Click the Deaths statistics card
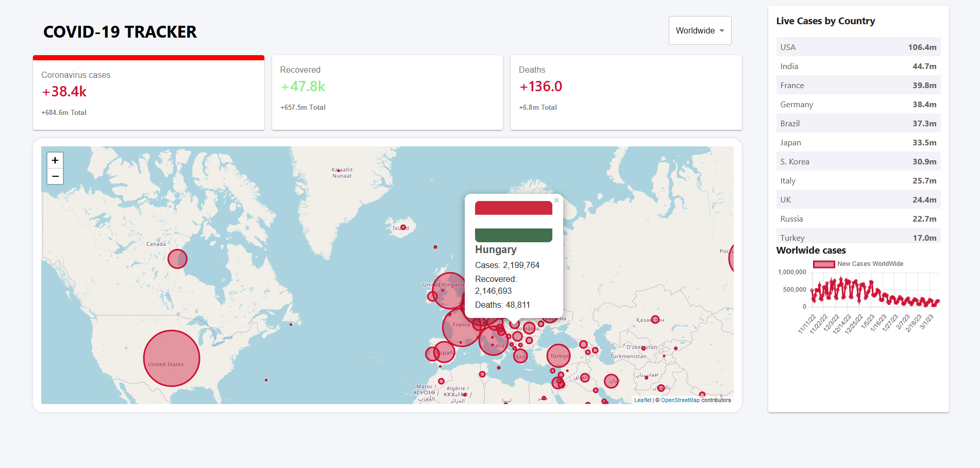 (626, 93)
